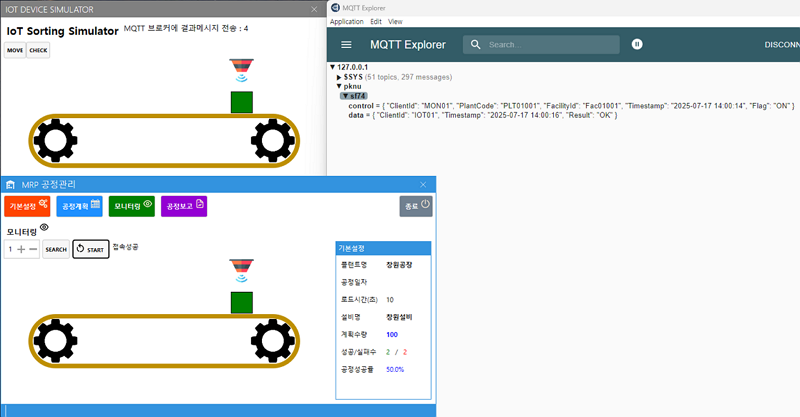Open 공정보고 purple tab button
The height and width of the screenshot is (417, 800).
pyautogui.click(x=184, y=206)
